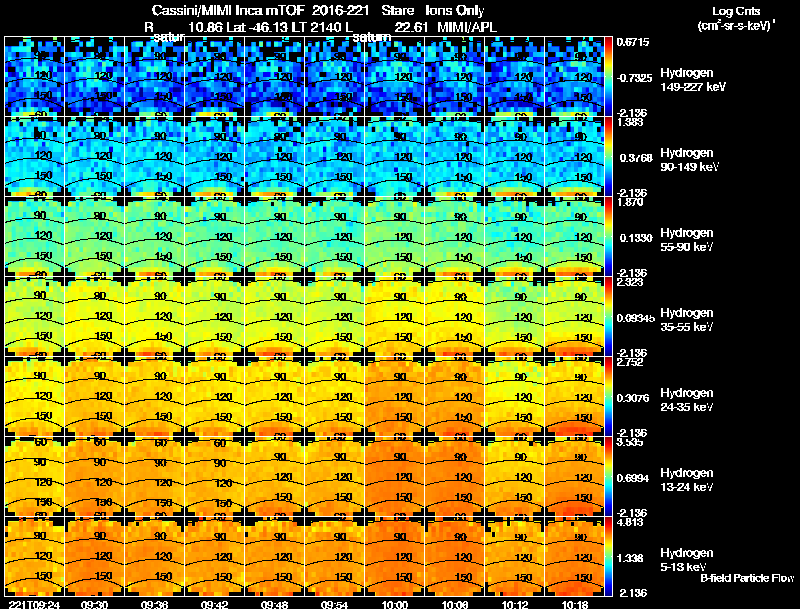Viewport: 800px width, 609px height.
Task: Open the 10:18 panel in the 5-13 keV row
Action: pyautogui.click(x=574, y=556)
